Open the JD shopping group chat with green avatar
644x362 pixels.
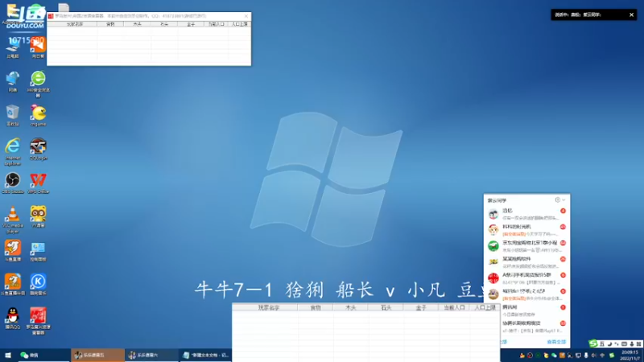pyautogui.click(x=527, y=246)
